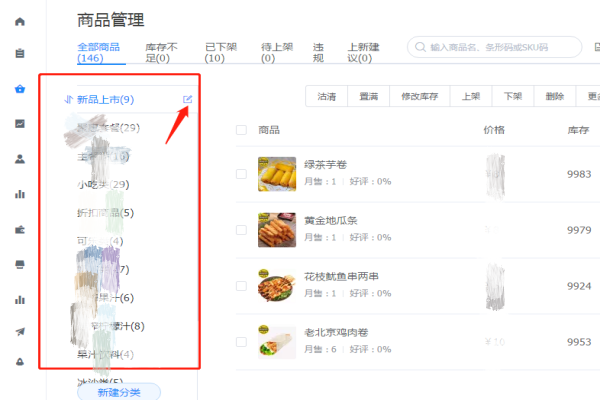Focus the product name search field
Image resolution: width=600 pixels, height=400 pixels.
(494, 47)
